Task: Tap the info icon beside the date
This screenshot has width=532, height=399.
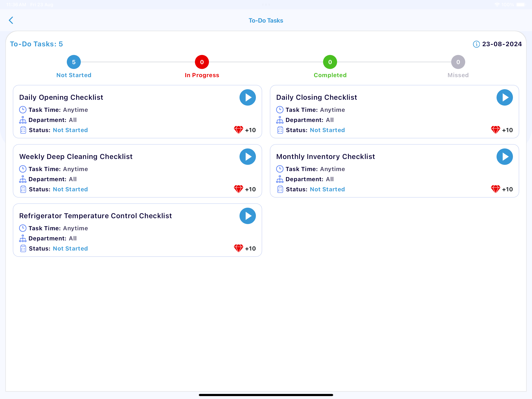Action: pyautogui.click(x=476, y=44)
